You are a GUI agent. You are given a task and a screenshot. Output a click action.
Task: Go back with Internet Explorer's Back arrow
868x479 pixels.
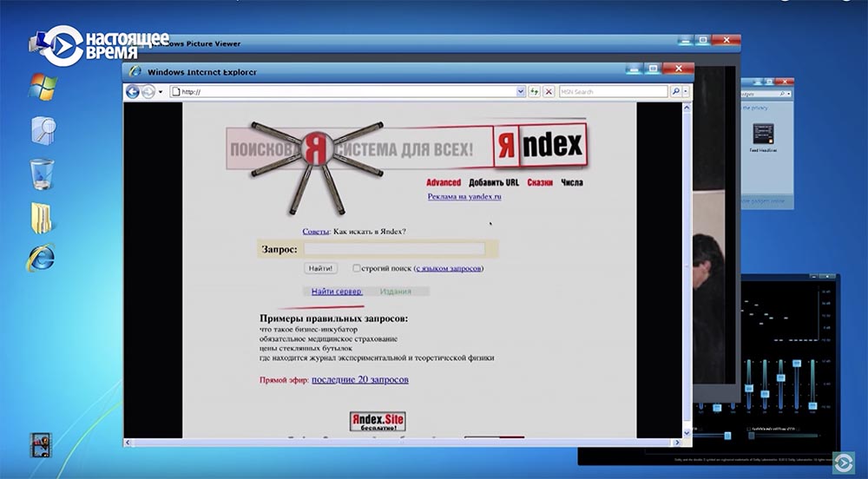(132, 92)
